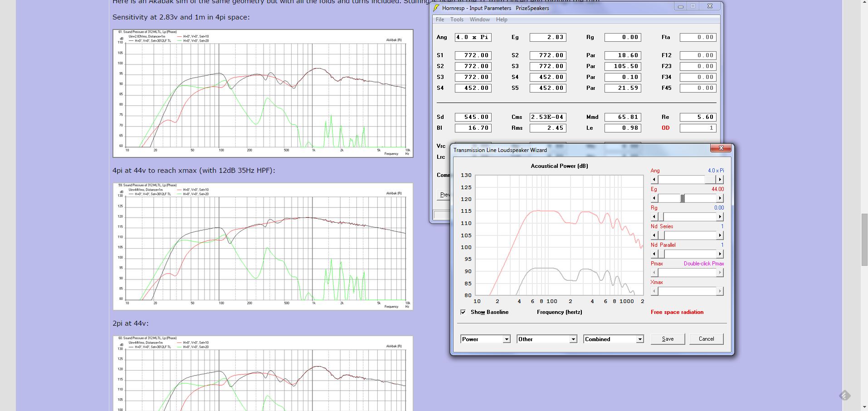Click the Mmd field showing 65.81
The image size is (868, 411).
tap(623, 117)
